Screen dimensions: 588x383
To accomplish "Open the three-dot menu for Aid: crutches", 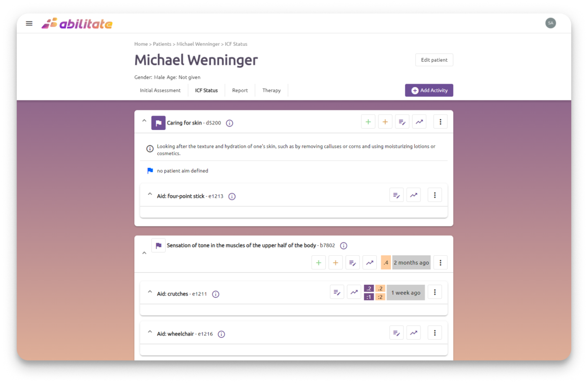I will (x=434, y=292).
